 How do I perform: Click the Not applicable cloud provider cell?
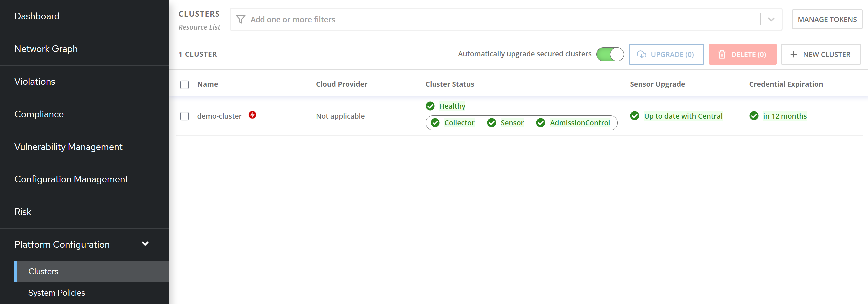[x=340, y=116]
